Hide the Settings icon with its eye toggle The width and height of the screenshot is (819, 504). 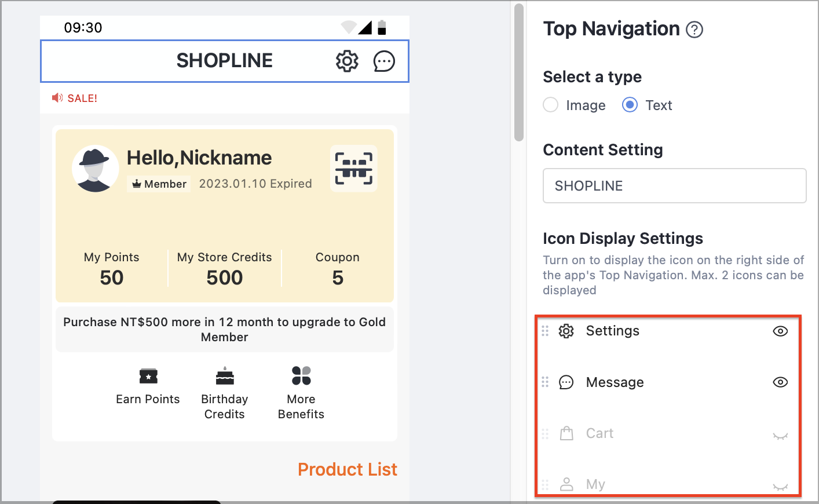point(780,331)
